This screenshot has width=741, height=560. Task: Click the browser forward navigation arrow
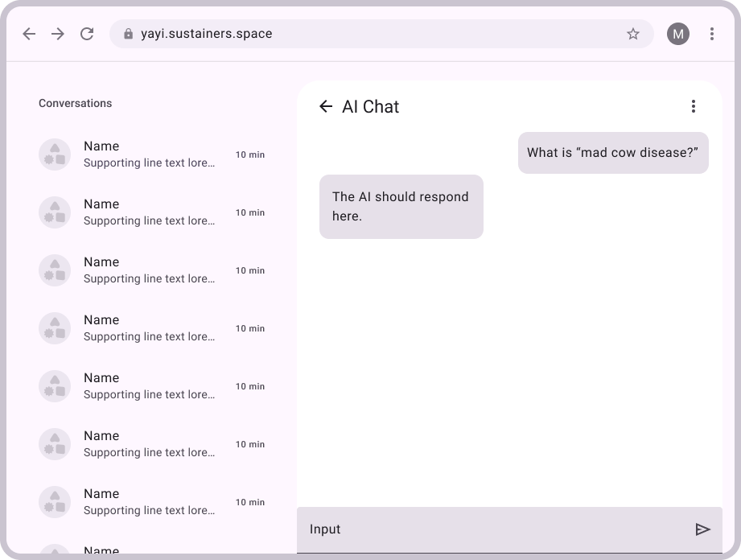click(x=58, y=34)
